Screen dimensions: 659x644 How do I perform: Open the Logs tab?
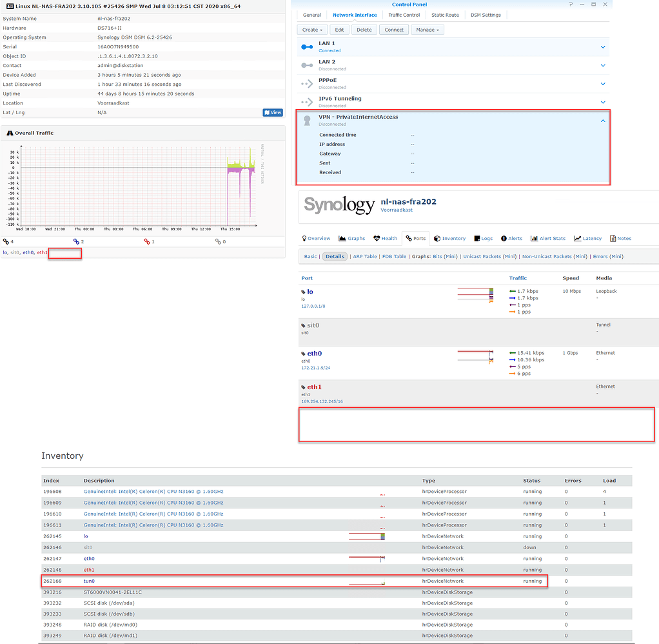point(484,239)
